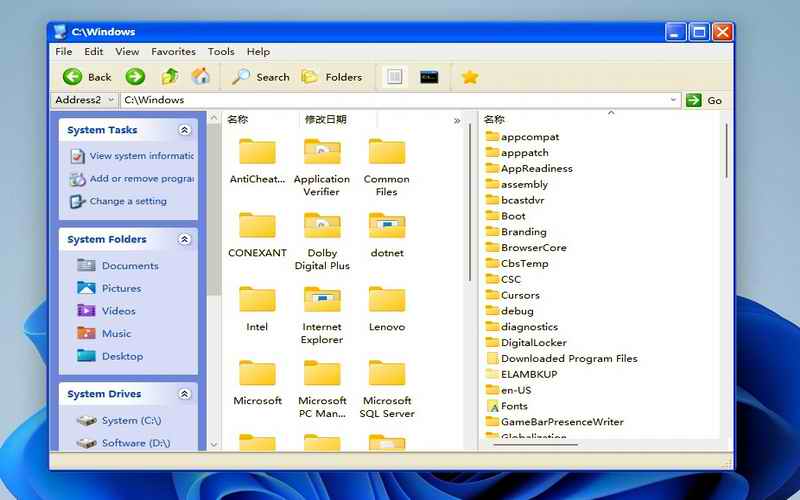Image resolution: width=800 pixels, height=500 pixels.
Task: Select the en-US folder in list
Action: point(508,390)
